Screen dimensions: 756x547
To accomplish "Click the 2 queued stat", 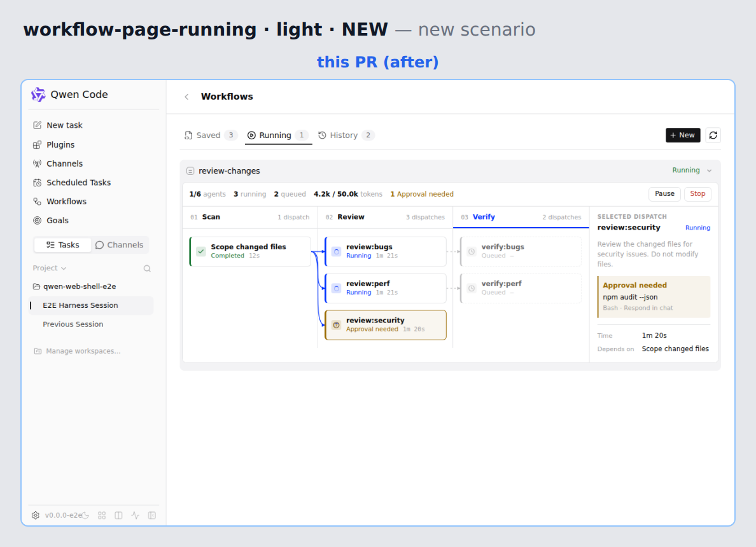I will (290, 194).
